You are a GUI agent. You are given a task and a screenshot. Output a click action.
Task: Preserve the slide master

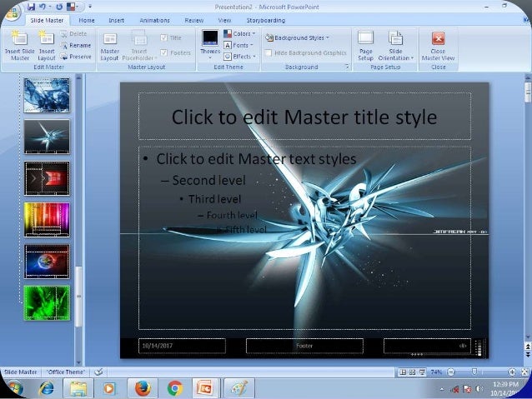(76, 57)
